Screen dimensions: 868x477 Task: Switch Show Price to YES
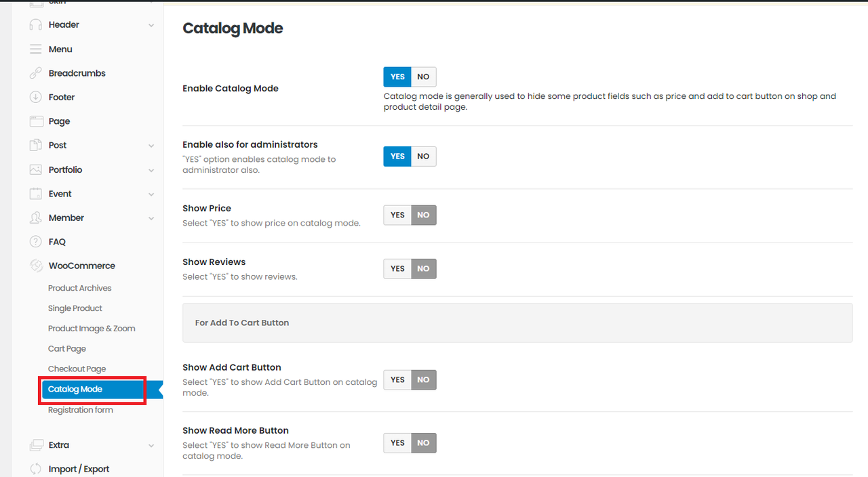tap(397, 215)
